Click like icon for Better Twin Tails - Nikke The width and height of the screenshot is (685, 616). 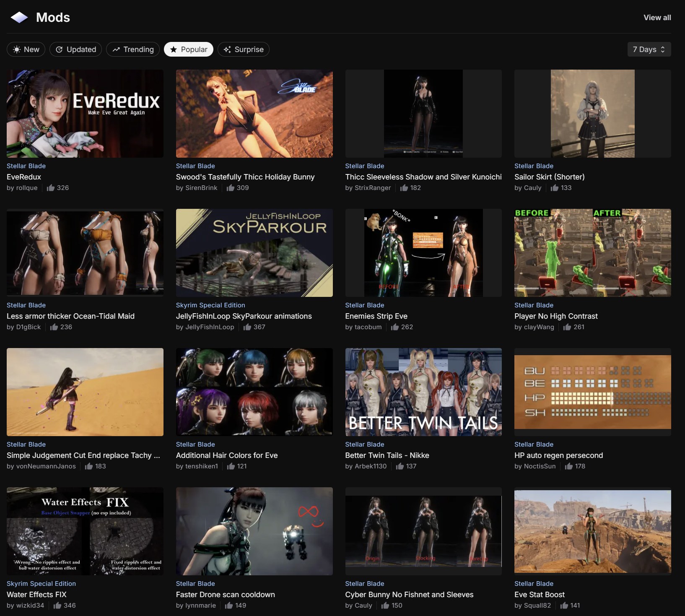coord(400,466)
